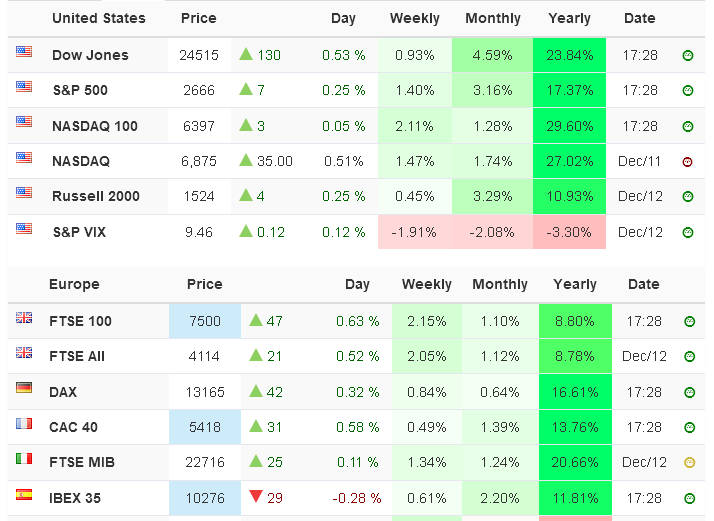Click the NASDAQ 100 yearly 29.60% cell
The width and height of the screenshot is (714, 521).
[569, 126]
